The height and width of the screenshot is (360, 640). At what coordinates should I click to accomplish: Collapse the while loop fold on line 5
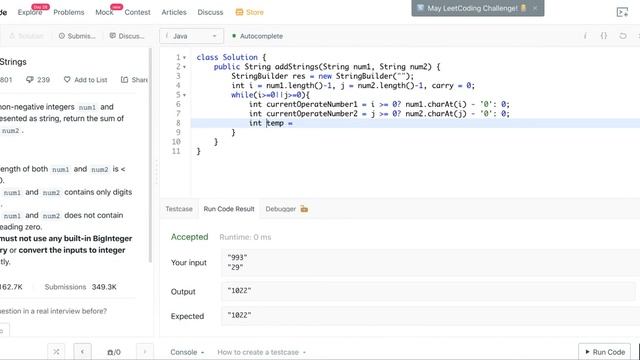click(x=184, y=95)
